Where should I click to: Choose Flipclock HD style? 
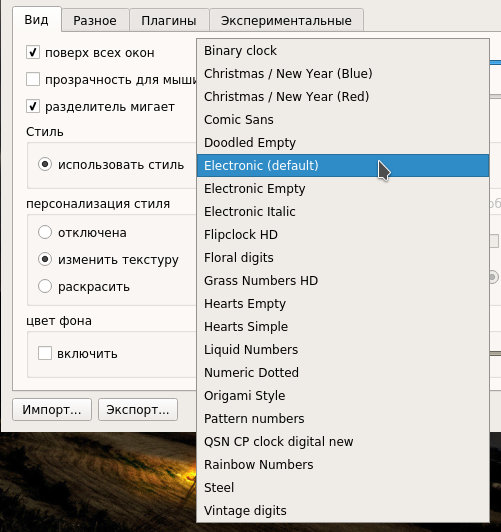pyautogui.click(x=343, y=235)
